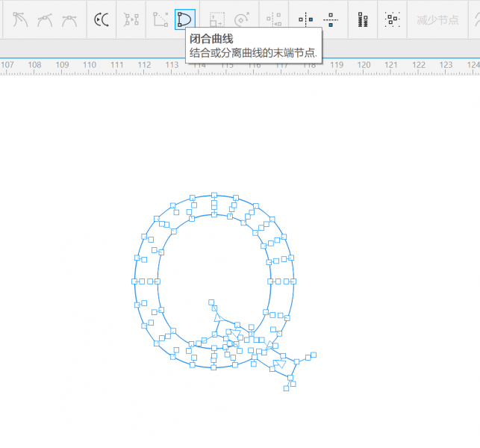
Task: Select the lowest node on Q's tail
Action: [x=287, y=388]
